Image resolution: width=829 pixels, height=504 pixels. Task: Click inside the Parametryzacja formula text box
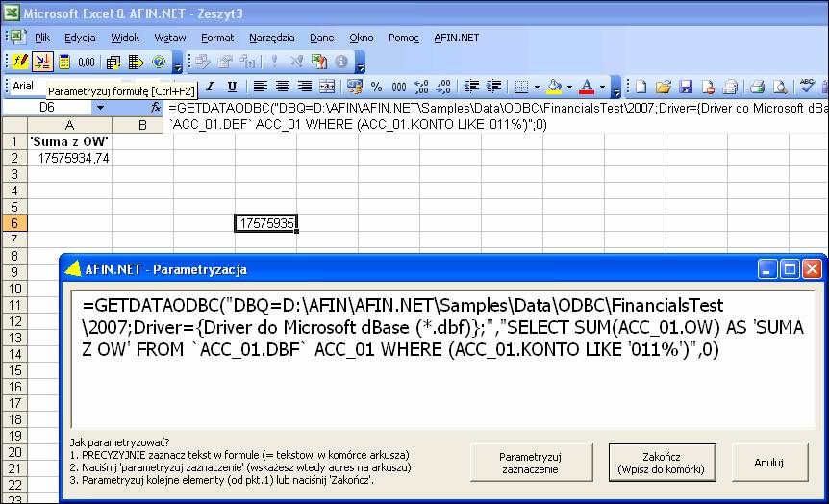point(444,360)
